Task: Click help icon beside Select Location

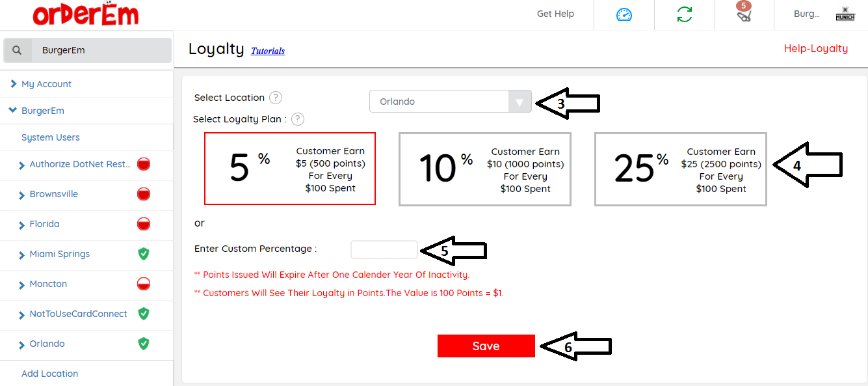Action: [276, 98]
